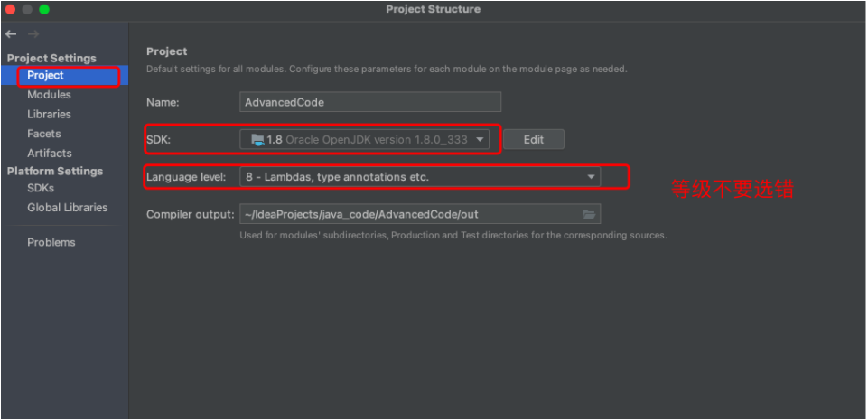Click the green maximize window button
This screenshot has height=420, width=868.
coord(44,9)
